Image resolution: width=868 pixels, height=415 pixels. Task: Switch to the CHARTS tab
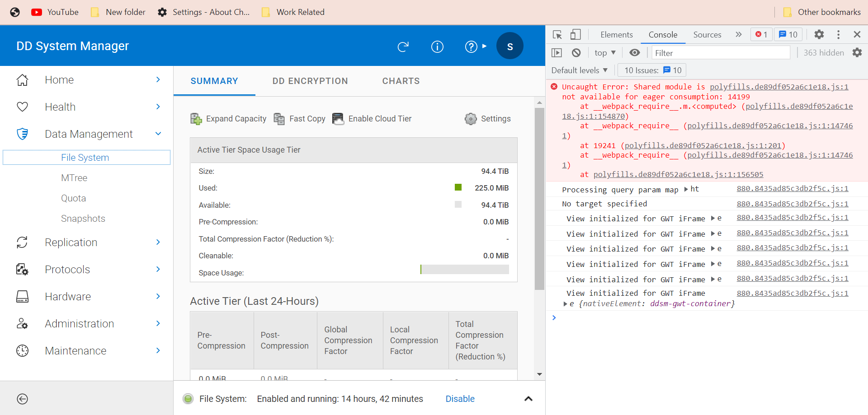[x=401, y=81]
